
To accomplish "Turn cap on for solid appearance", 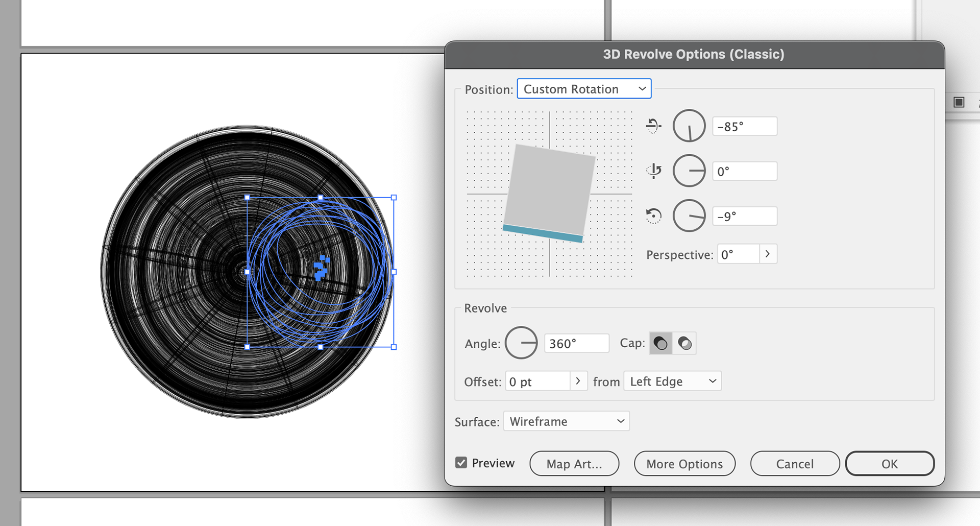I will coord(660,343).
